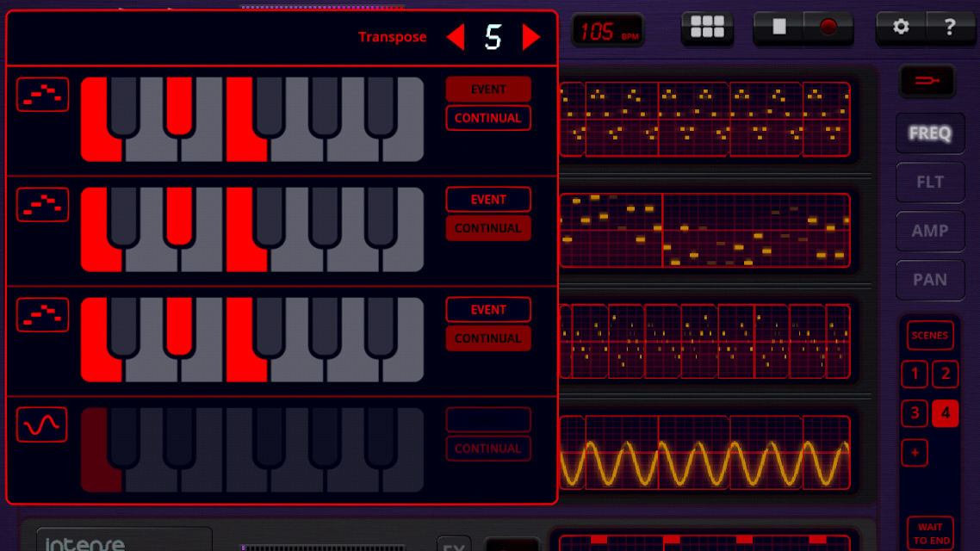Enable EVENT mode on third track
The width and height of the screenshot is (980, 551).
coord(488,310)
